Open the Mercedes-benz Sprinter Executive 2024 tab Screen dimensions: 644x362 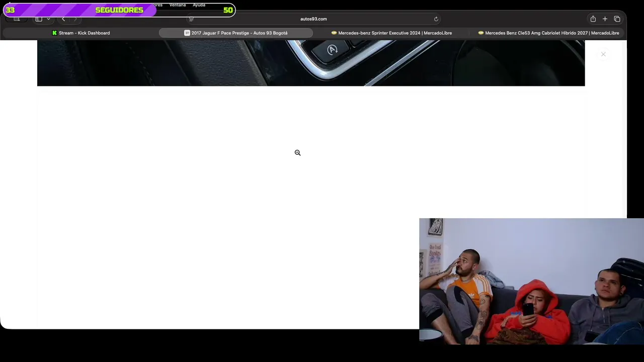[x=391, y=33]
